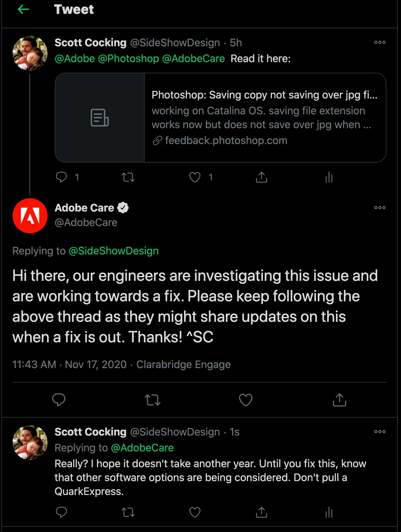Reply to Scott Cocking's first tweet
Viewport: 401px width, 532px height.
click(x=61, y=177)
